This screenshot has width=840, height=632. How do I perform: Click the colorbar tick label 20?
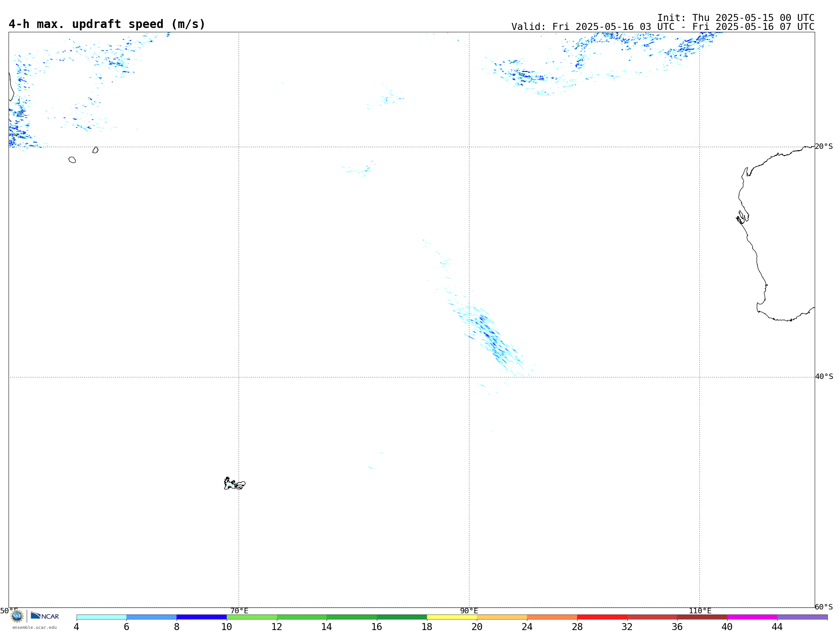[477, 627]
